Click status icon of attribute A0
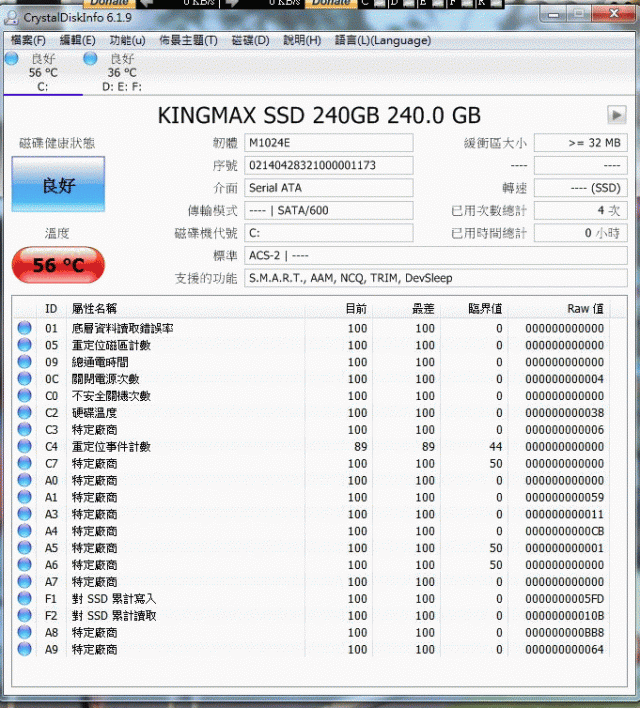This screenshot has height=709, width=640. (x=24, y=480)
